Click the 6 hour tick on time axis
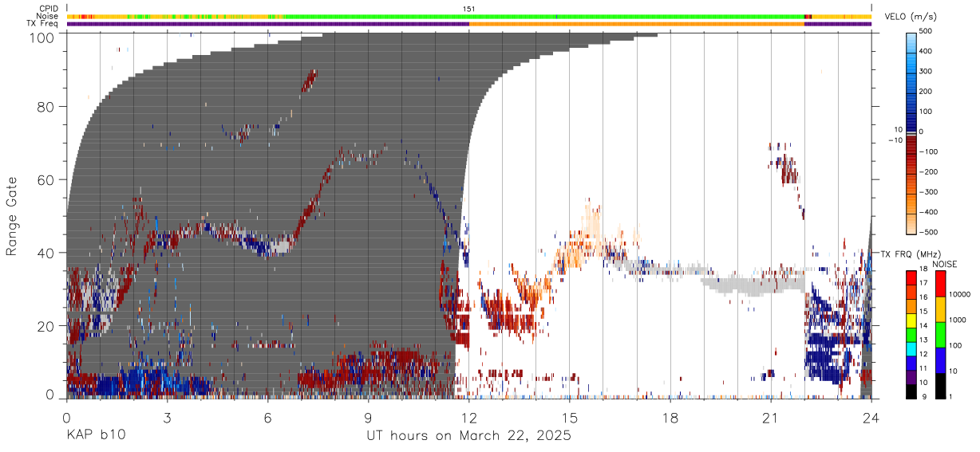This screenshot has width=980, height=452. tap(267, 417)
